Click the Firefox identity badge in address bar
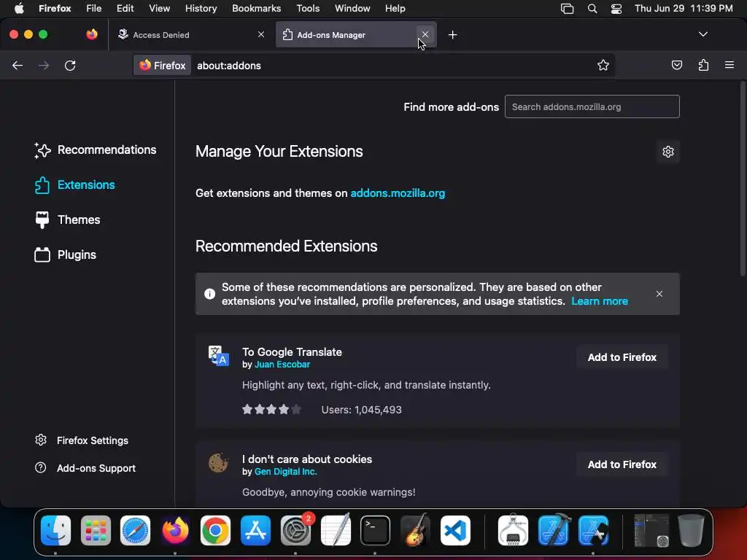 click(x=162, y=65)
